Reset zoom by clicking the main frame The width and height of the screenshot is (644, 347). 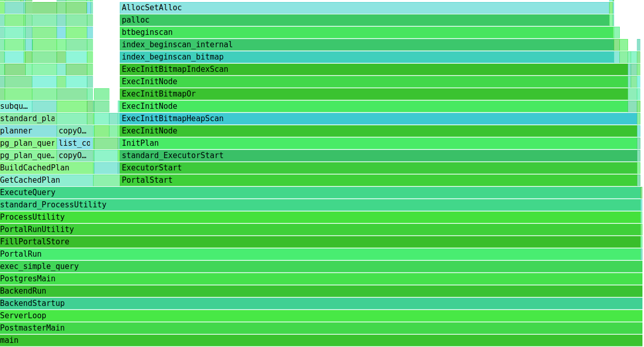tap(321, 340)
